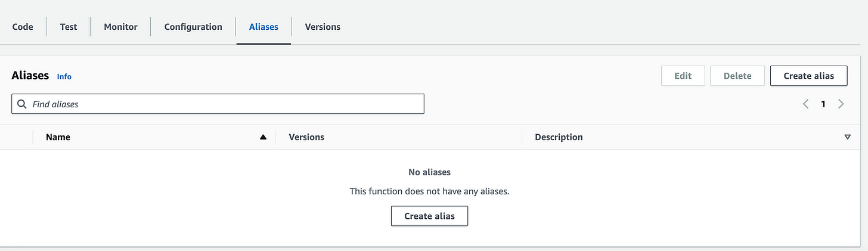Open the Code tab
The height and width of the screenshot is (251, 868).
[x=23, y=27]
